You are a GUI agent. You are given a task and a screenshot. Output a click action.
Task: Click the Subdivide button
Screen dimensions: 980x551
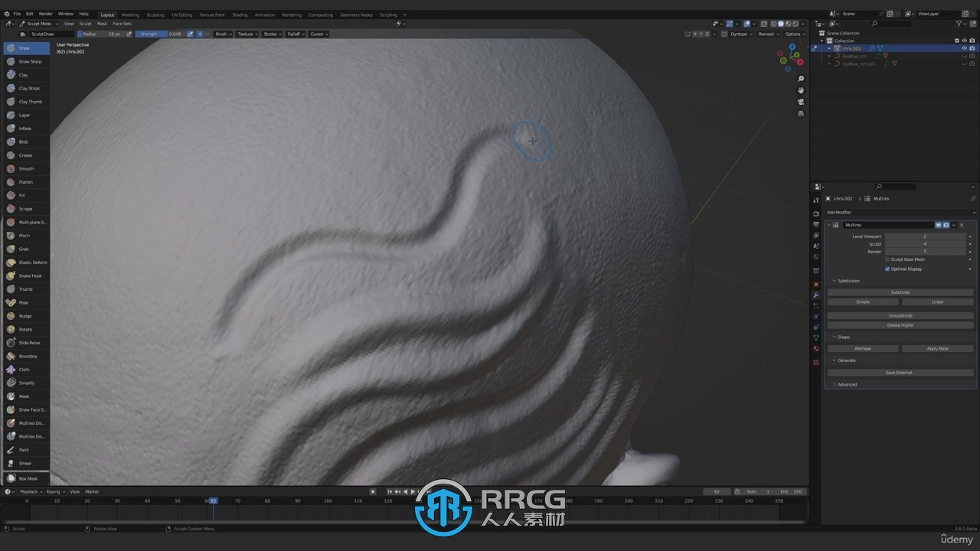tap(900, 292)
